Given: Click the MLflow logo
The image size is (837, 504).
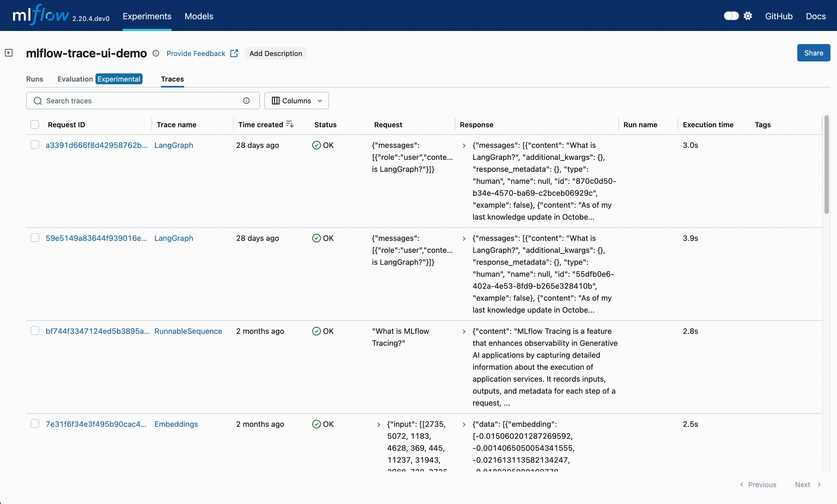Looking at the screenshot, I should (41, 15).
